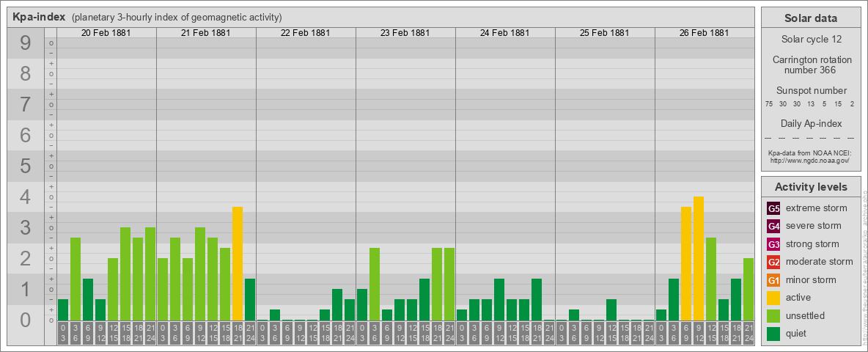The width and height of the screenshot is (868, 352).
Task: Click the Kp scale number 9
Action: click(x=26, y=43)
